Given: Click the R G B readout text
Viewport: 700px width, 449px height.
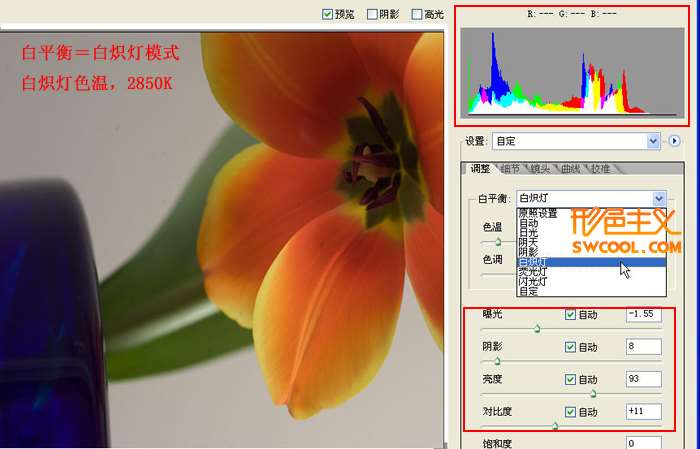Looking at the screenshot, I should coord(572,14).
